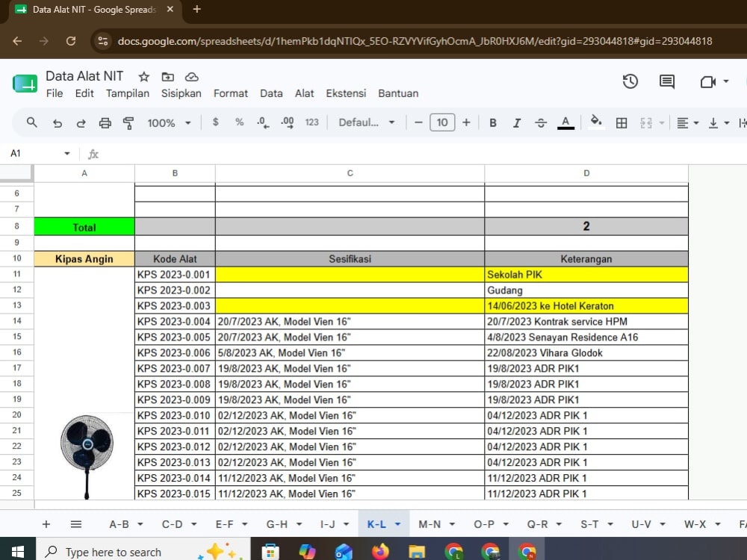The image size is (747, 560).
Task: Open the E-F tab dropdown arrow
Action: click(244, 524)
